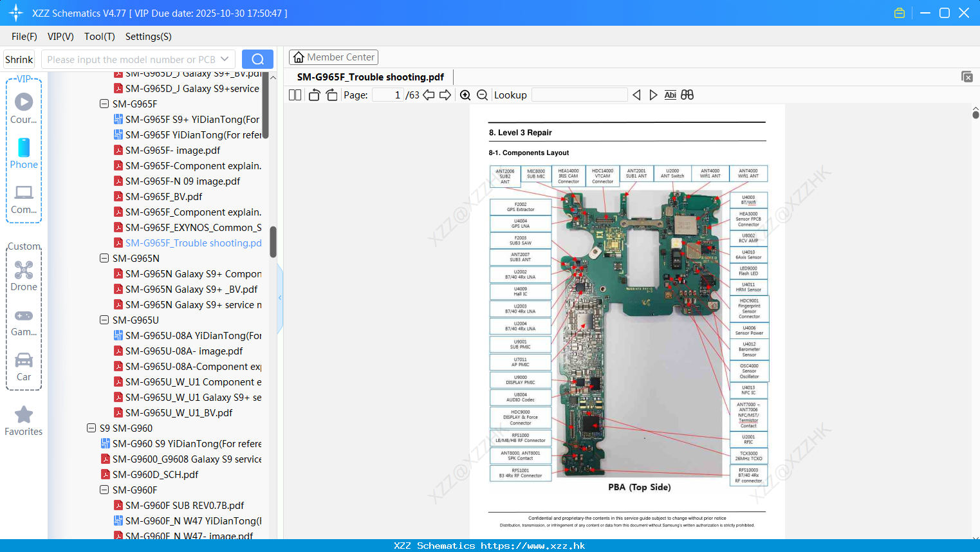Find previous lookup result triangle
This screenshot has width=980, height=552.
[x=636, y=95]
